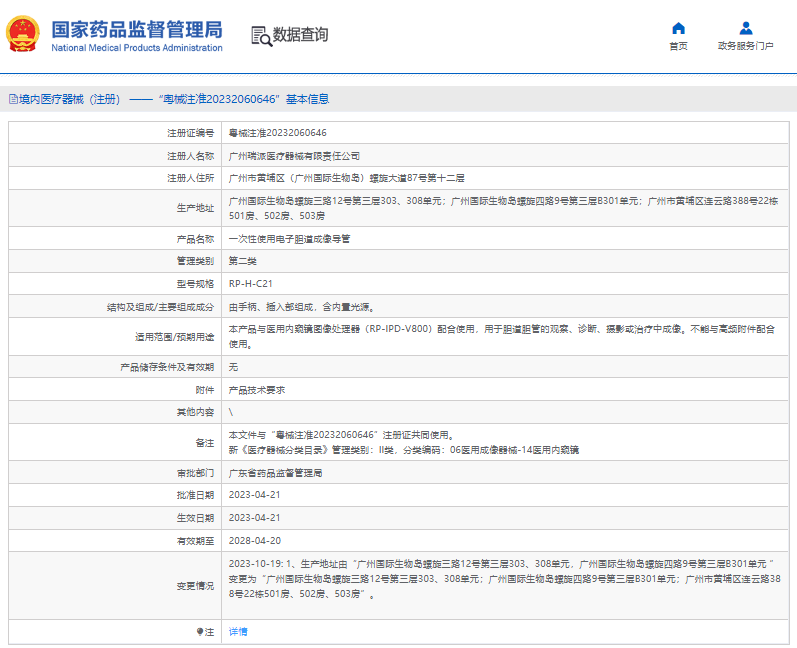Screen dimensions: 797x648
Task: Click the 注册证编号 row label
Action: (x=191, y=133)
